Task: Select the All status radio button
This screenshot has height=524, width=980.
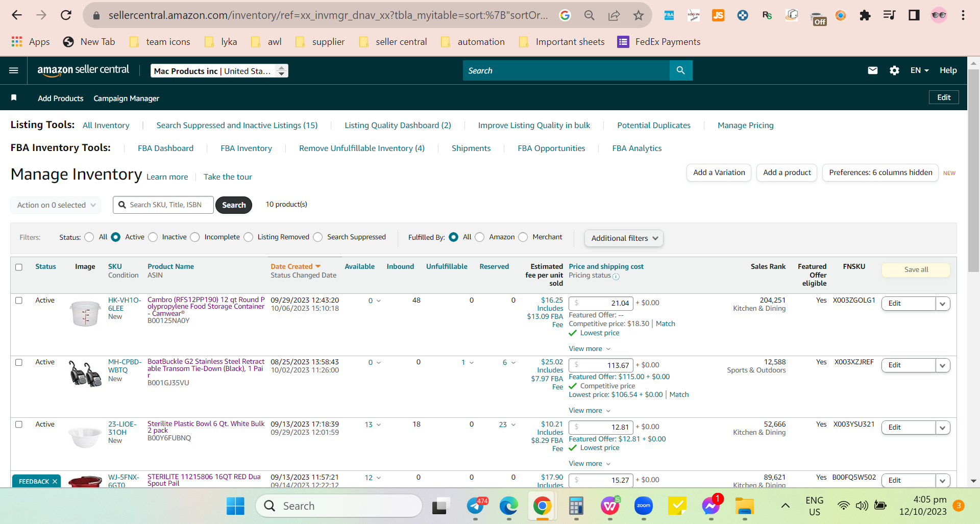Action: [x=89, y=237]
